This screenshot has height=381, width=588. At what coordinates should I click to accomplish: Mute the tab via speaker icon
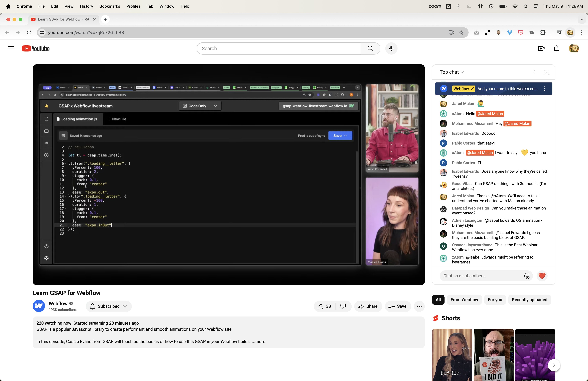(87, 19)
